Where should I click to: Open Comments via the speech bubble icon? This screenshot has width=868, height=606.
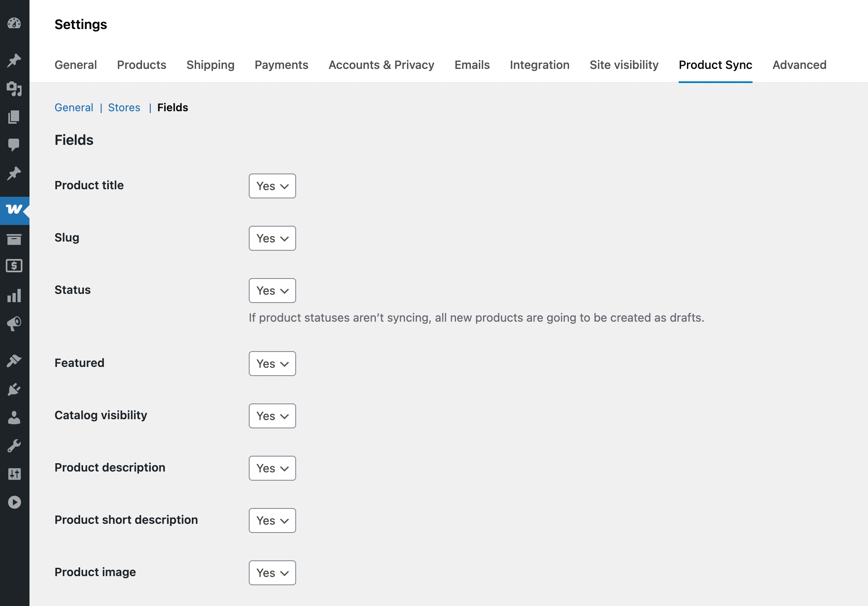point(15,144)
